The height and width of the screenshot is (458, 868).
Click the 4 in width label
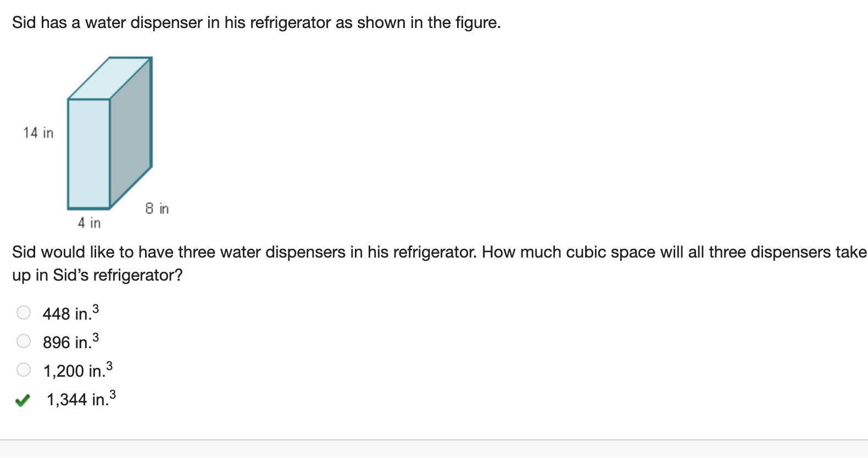pos(89,223)
